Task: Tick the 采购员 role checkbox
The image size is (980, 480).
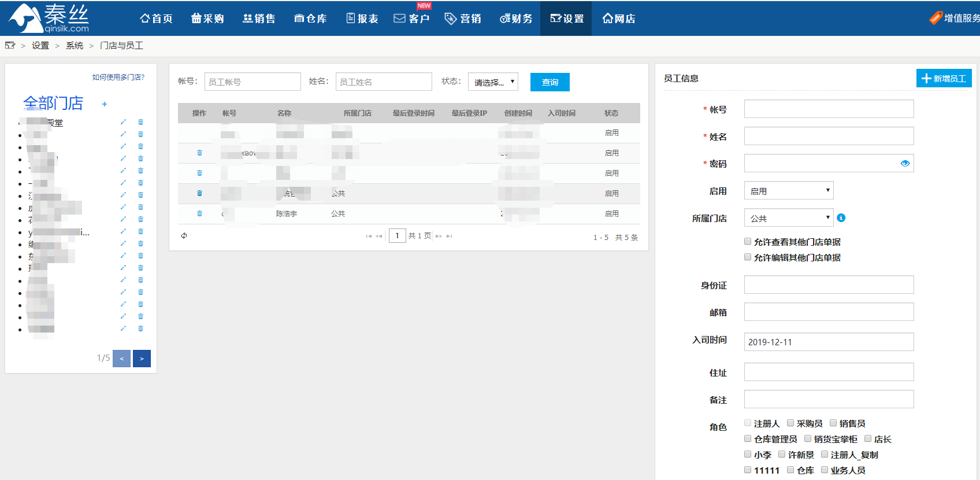Action: click(x=790, y=423)
